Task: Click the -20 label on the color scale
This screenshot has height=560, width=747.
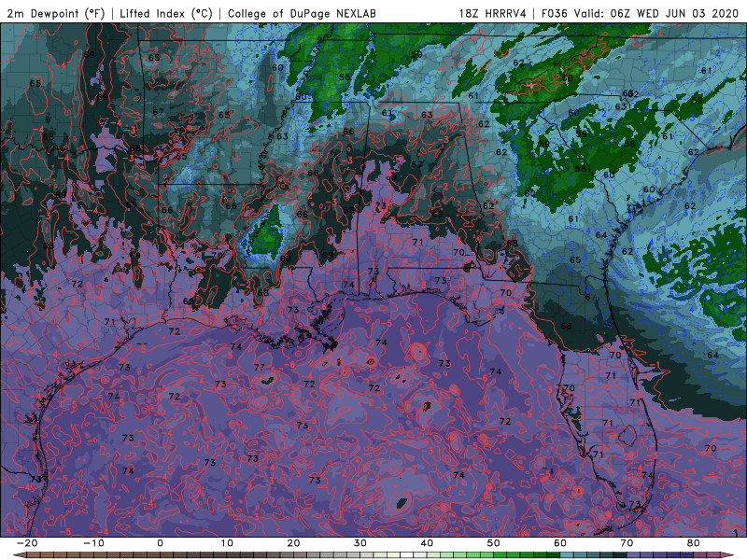Action: [27, 543]
